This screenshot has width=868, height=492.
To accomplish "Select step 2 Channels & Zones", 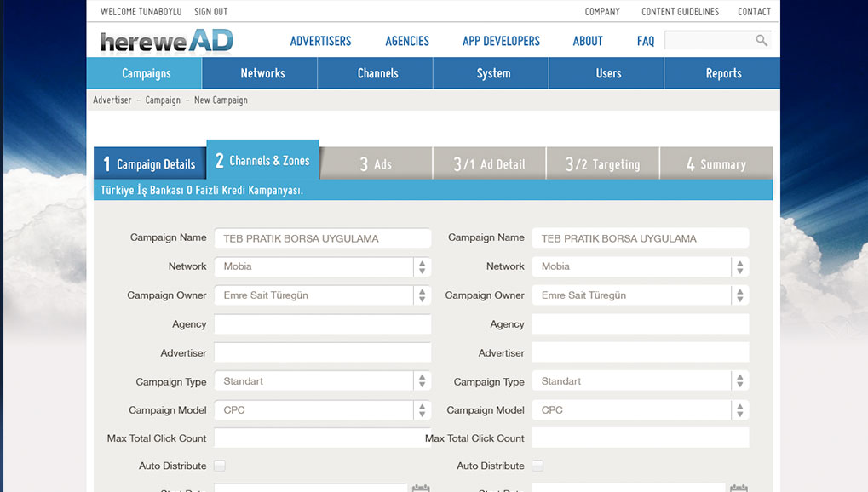I will point(263,160).
